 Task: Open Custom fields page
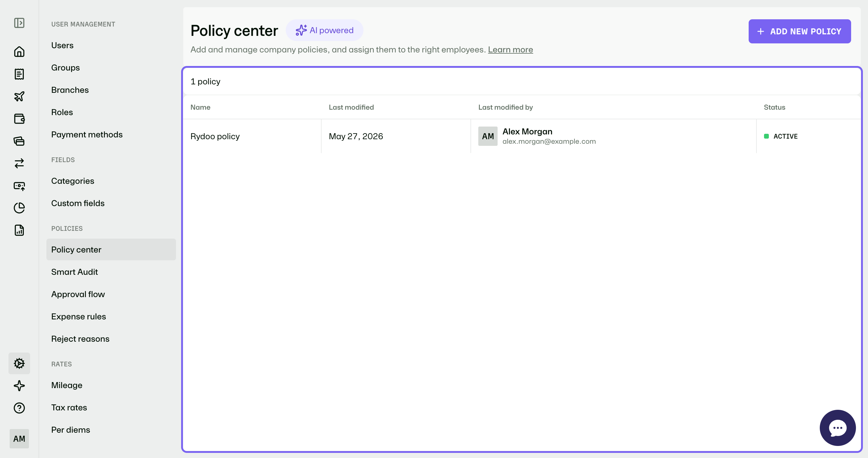coord(78,203)
